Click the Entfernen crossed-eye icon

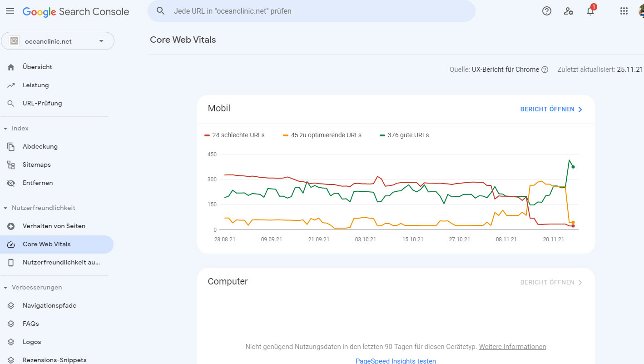(x=11, y=183)
